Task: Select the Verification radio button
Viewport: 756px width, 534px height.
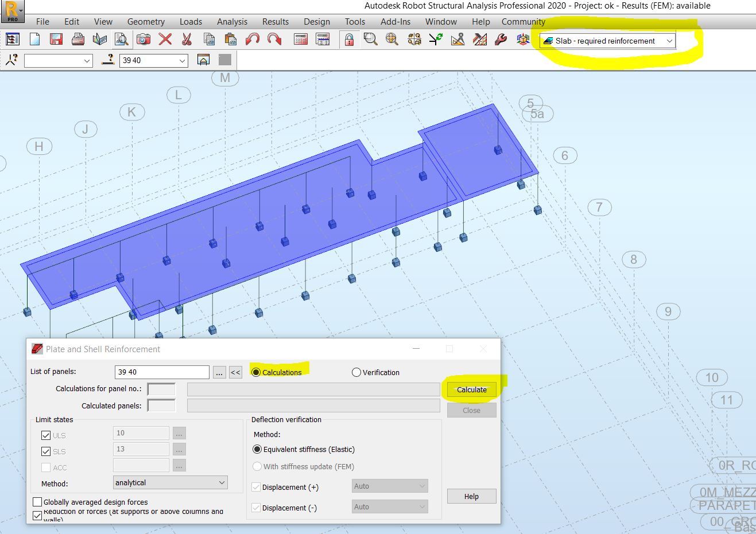Action: click(x=356, y=372)
